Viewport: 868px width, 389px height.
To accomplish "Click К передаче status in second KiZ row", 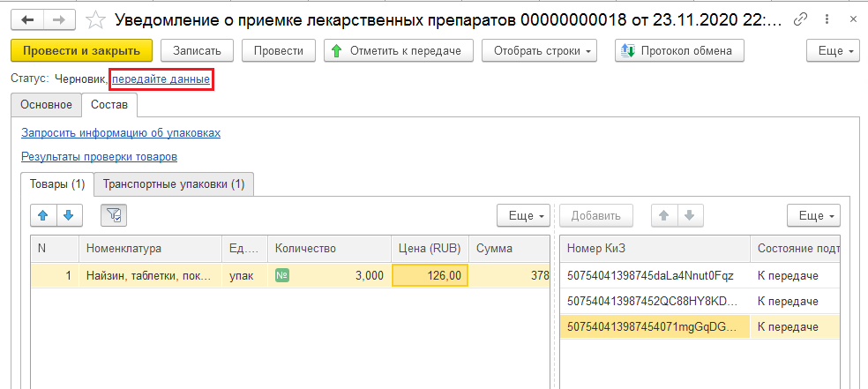I will (796, 302).
